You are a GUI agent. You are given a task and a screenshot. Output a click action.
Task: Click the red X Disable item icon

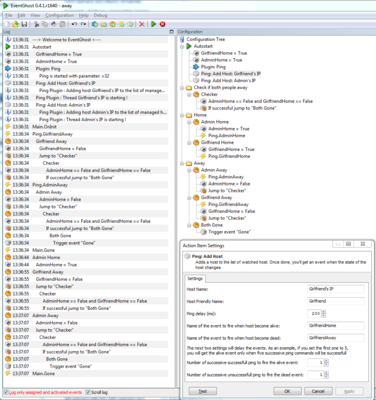coord(142,24)
